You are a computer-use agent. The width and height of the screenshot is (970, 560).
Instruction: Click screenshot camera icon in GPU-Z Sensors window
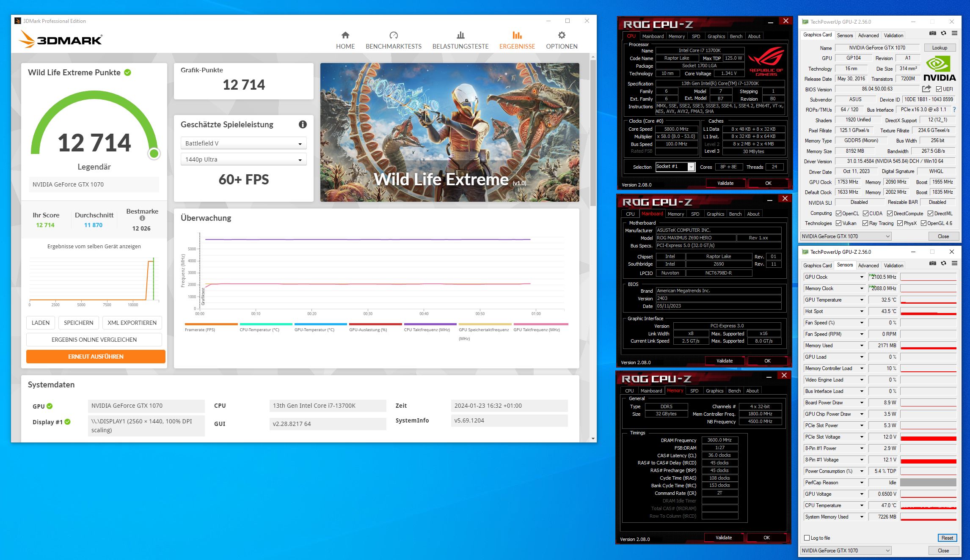(932, 263)
